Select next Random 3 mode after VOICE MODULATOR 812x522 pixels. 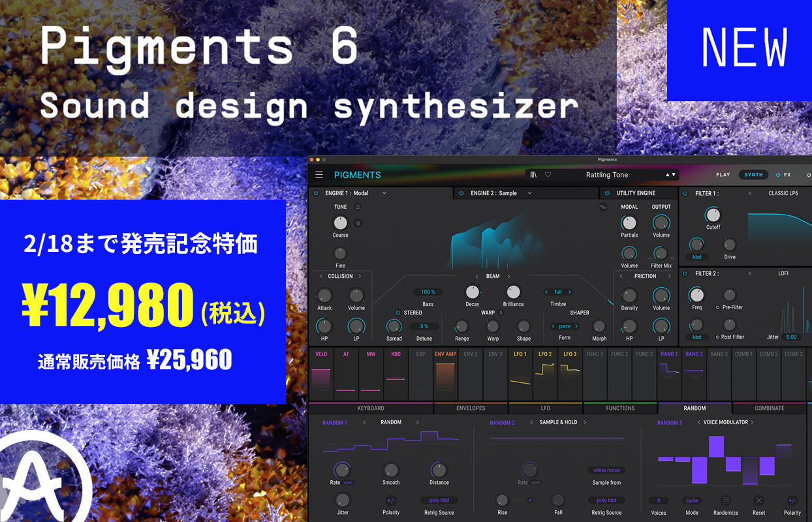(x=752, y=423)
